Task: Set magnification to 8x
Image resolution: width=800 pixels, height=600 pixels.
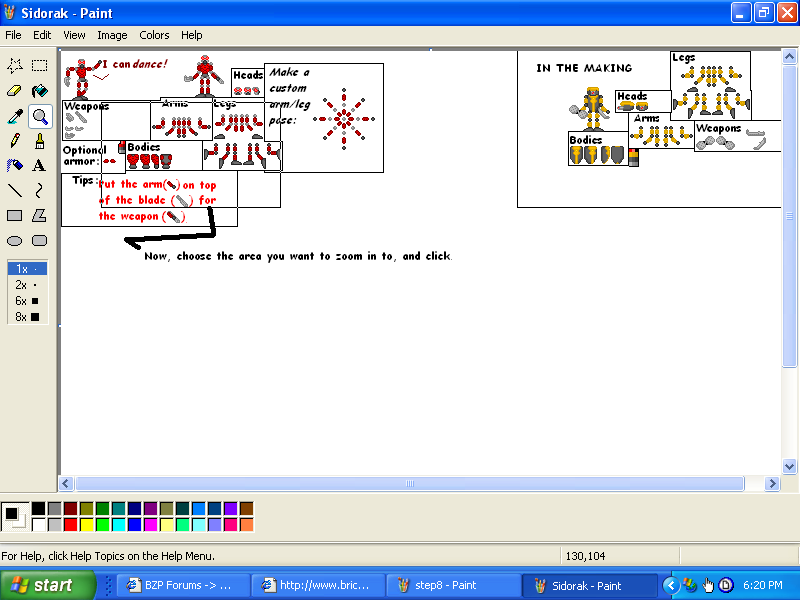Action: pos(28,316)
